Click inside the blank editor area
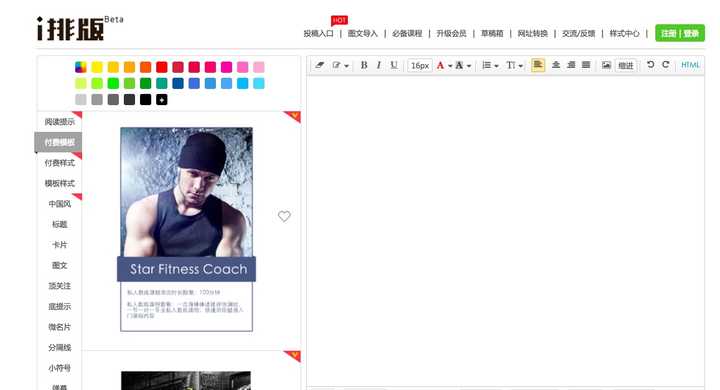The height and width of the screenshot is (390, 720). pos(505,231)
